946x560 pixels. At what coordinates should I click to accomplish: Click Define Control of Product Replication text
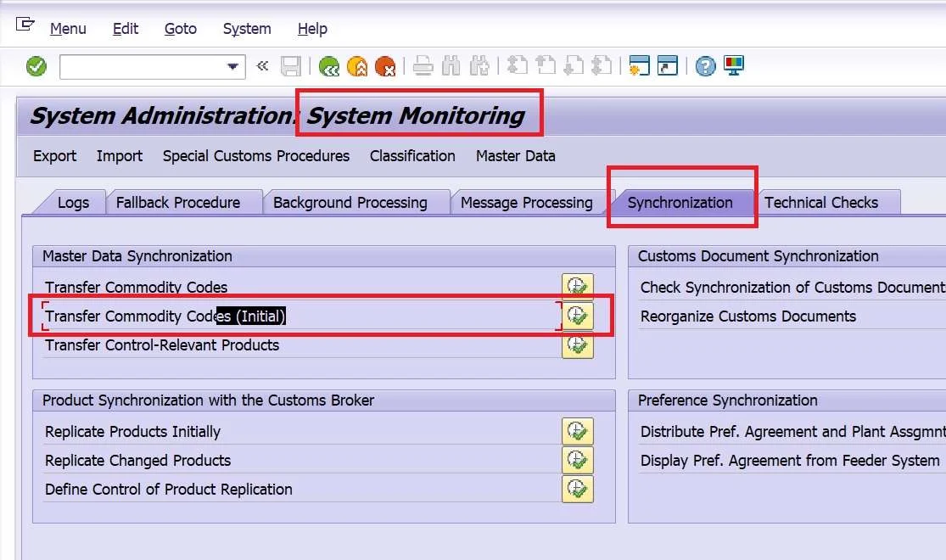point(168,490)
